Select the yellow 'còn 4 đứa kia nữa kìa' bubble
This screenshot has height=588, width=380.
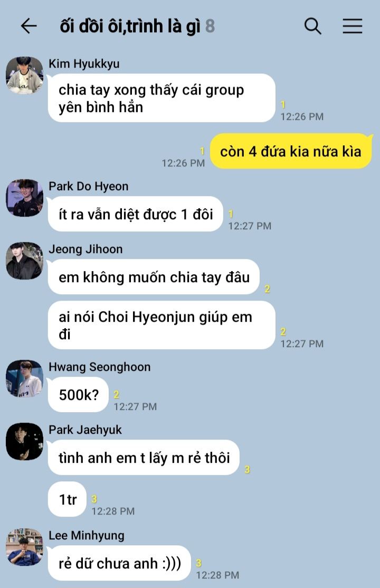pos(291,151)
